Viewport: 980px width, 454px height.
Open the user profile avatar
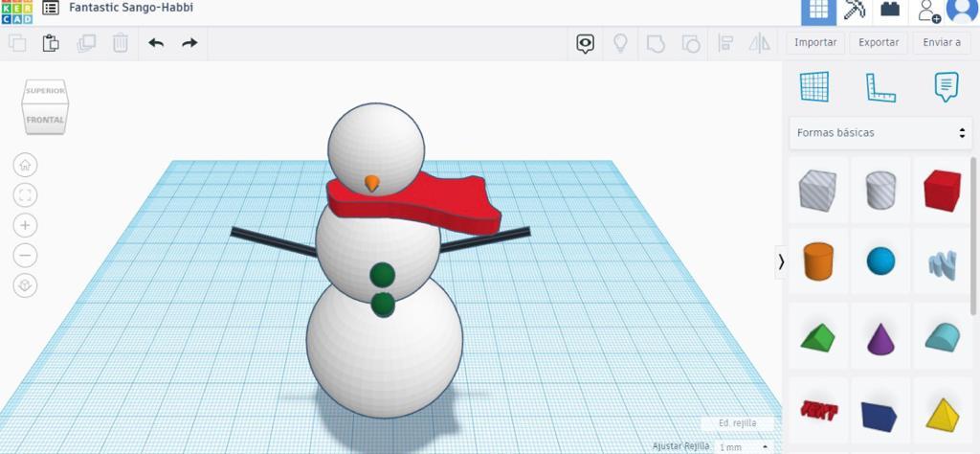(x=963, y=10)
